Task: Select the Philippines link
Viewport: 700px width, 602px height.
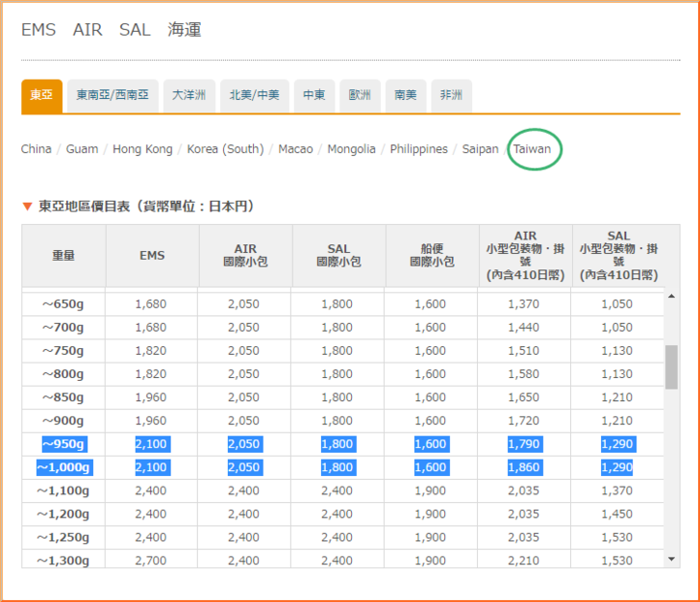Action: [x=418, y=149]
